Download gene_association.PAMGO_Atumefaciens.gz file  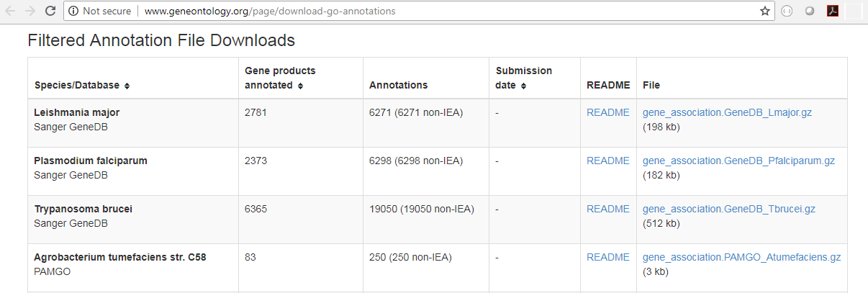click(x=741, y=257)
